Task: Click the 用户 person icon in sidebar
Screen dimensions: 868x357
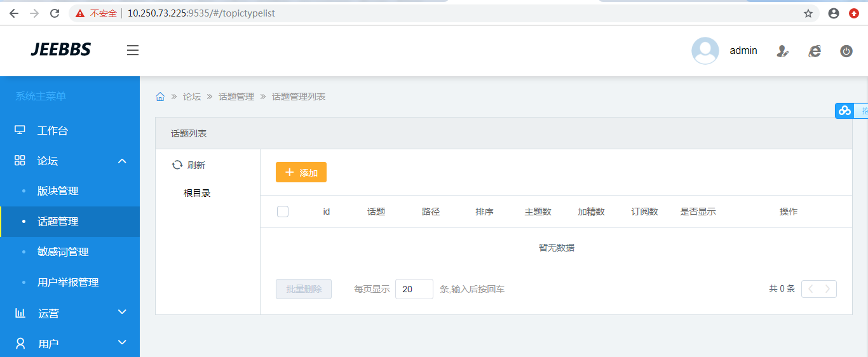Action: pos(20,344)
